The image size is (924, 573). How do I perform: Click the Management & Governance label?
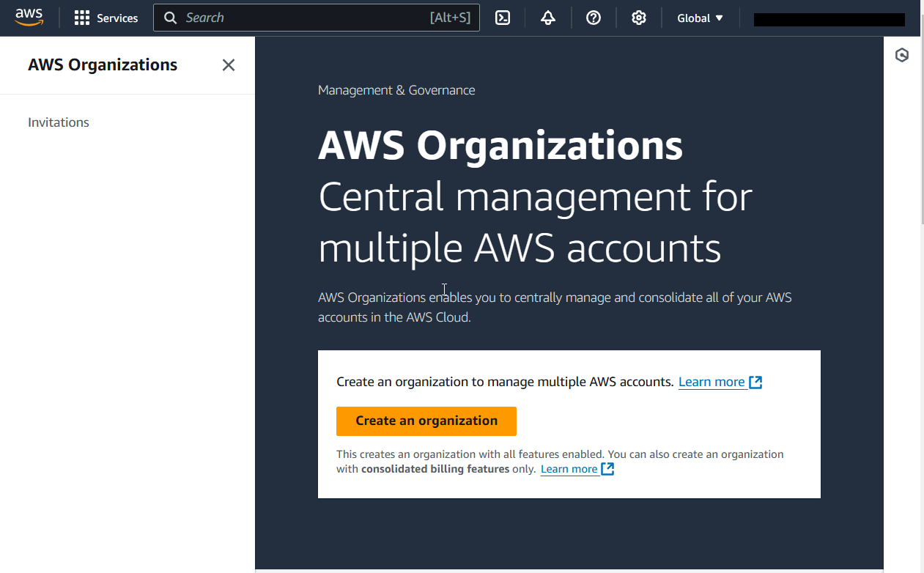coord(396,90)
